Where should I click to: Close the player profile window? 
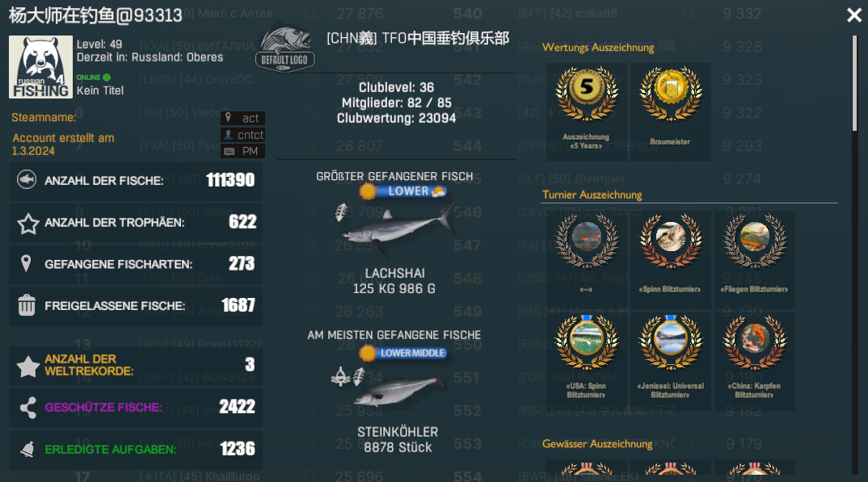click(x=854, y=15)
